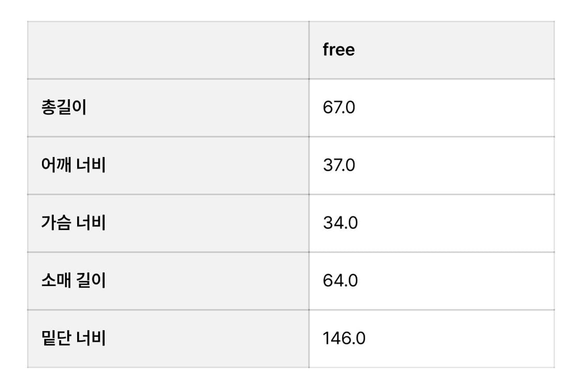This screenshot has width=582, height=392.
Task: Select the sleeve length value 64.0
Action: (x=340, y=281)
